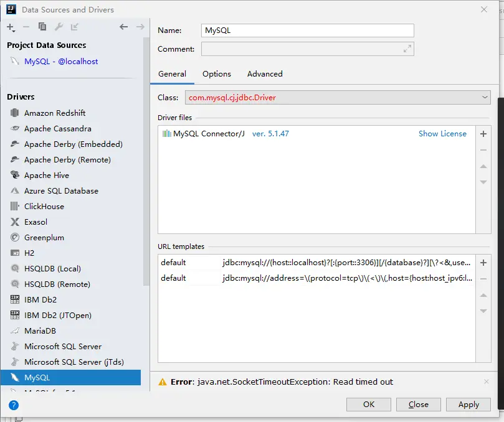Select the highlighted MySQL driver

(x=71, y=378)
